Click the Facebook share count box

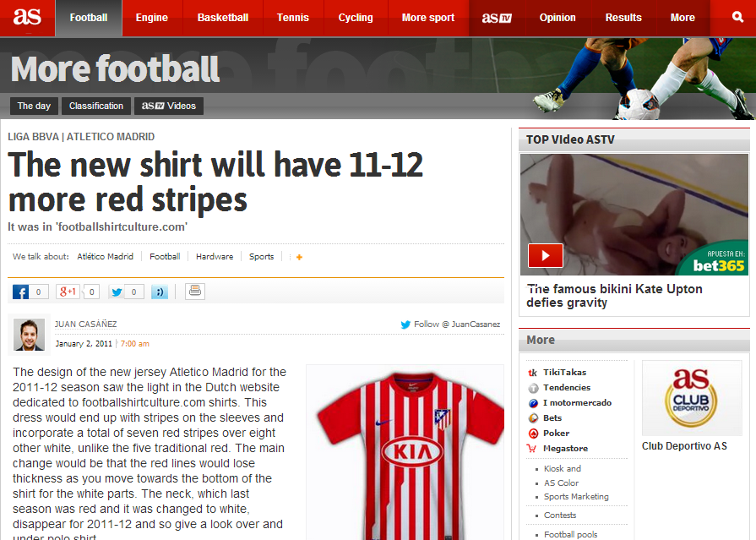pos(39,292)
